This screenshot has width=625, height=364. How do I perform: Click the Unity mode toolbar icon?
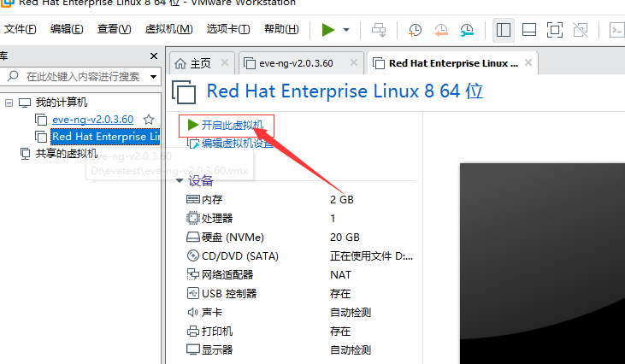click(x=581, y=30)
